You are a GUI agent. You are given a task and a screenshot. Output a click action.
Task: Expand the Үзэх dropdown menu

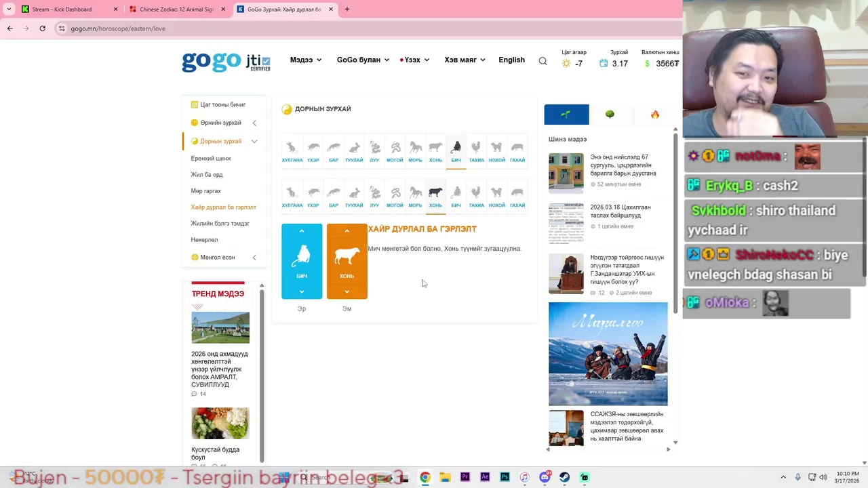pyautogui.click(x=415, y=60)
